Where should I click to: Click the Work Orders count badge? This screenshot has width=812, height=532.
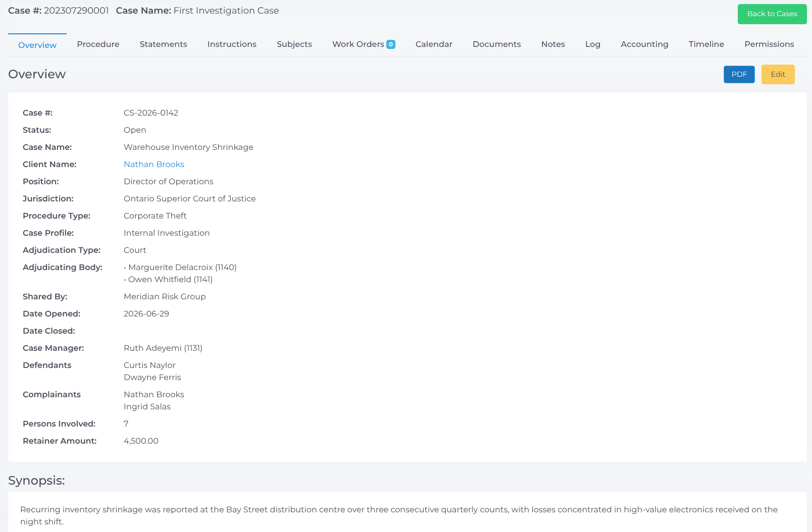click(391, 44)
